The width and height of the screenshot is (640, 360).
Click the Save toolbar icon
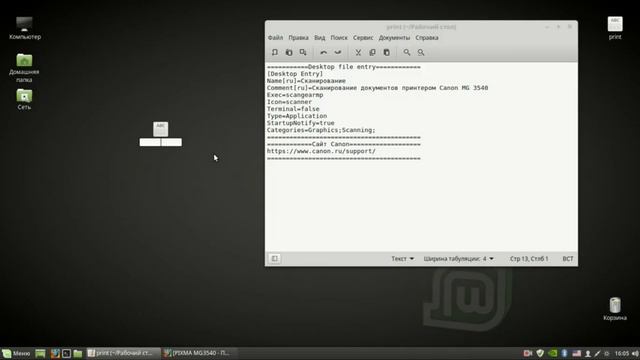[x=303, y=52]
